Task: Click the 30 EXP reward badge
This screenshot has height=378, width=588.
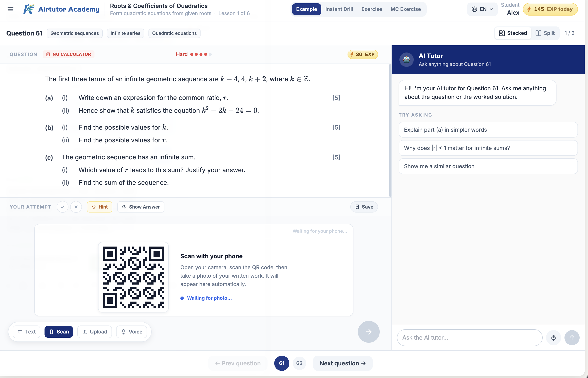Action: pos(362,54)
